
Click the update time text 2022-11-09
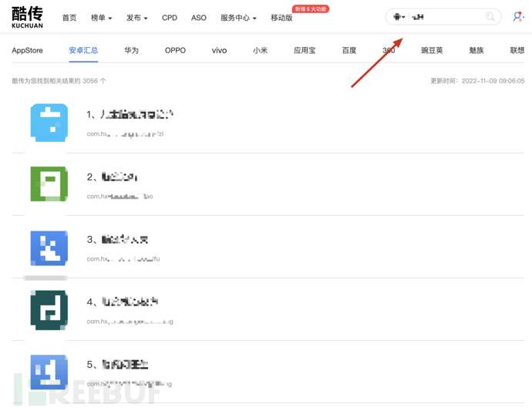(477, 81)
